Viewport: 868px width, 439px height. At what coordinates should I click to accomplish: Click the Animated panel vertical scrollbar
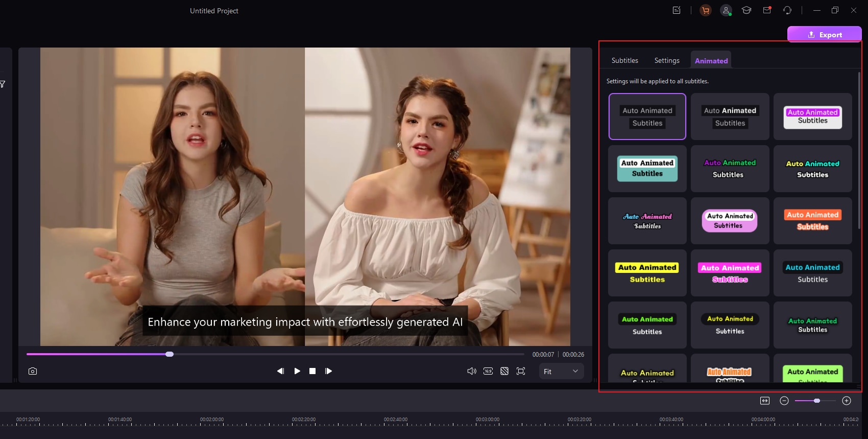tap(859, 151)
